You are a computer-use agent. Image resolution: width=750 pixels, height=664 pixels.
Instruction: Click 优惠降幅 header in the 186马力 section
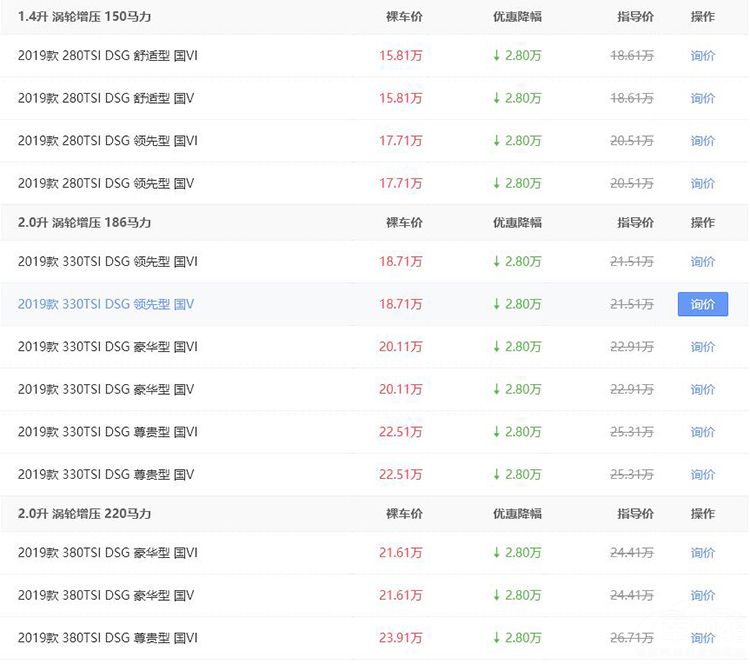pyautogui.click(x=517, y=222)
